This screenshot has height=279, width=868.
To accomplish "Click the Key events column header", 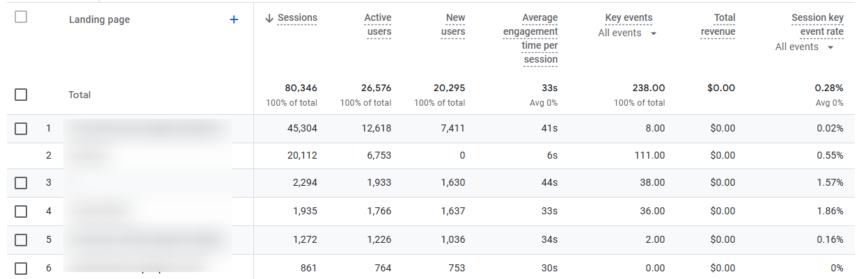I will (x=629, y=18).
